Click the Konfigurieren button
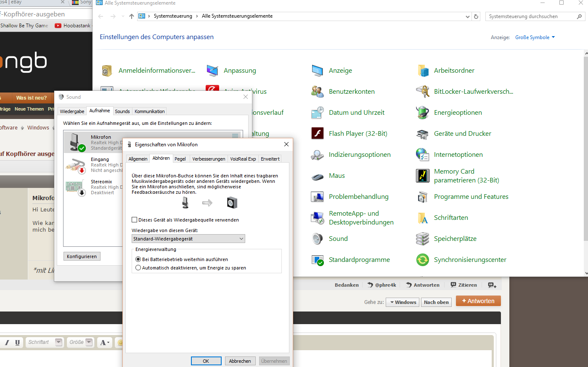Screen dimensions: 588x367 tap(82, 256)
